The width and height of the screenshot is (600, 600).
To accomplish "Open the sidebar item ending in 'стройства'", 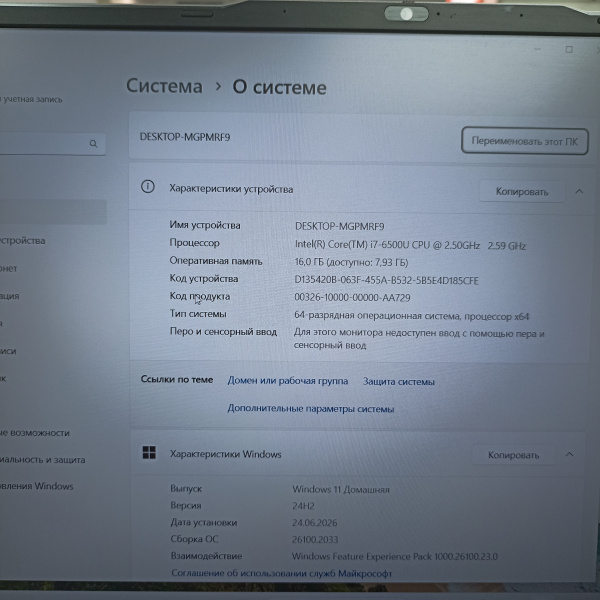I will click(23, 241).
